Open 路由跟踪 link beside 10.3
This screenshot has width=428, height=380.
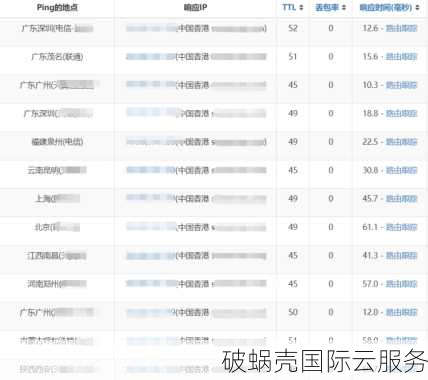tap(402, 85)
